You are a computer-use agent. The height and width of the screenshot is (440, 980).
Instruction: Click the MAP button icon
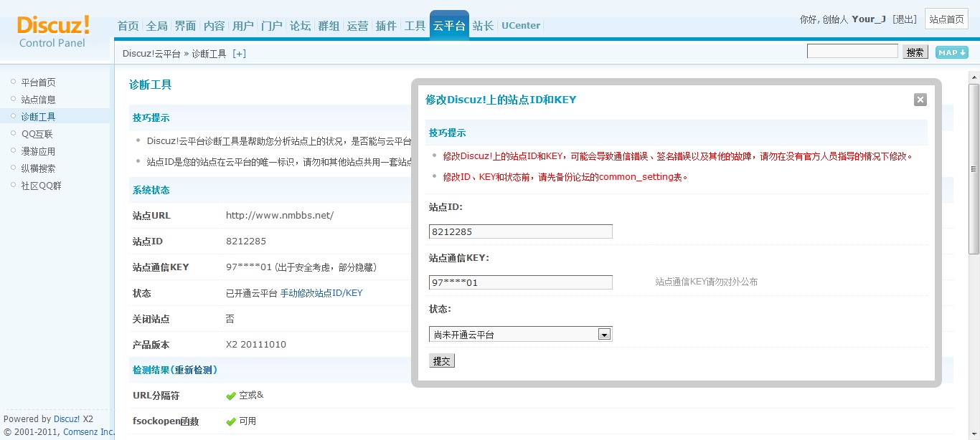[952, 52]
